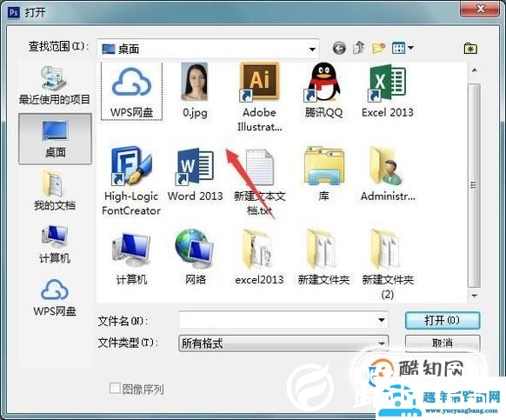
Task: Select High-Logic FontCreator shortcut
Action: (131, 181)
